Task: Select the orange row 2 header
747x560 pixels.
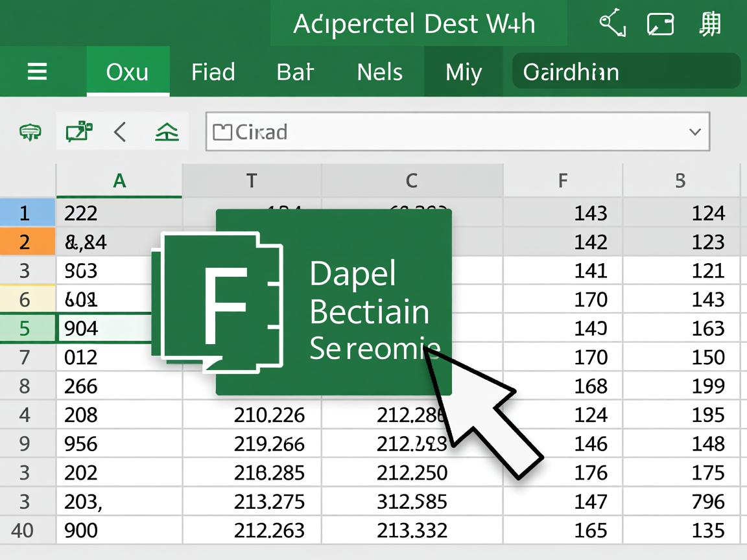Action: click(25, 242)
